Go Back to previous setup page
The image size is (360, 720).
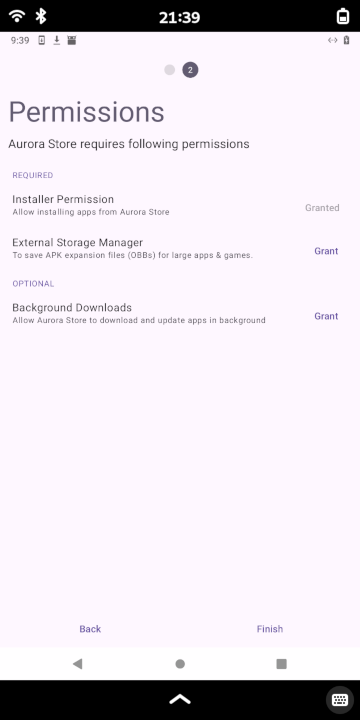[x=90, y=629]
